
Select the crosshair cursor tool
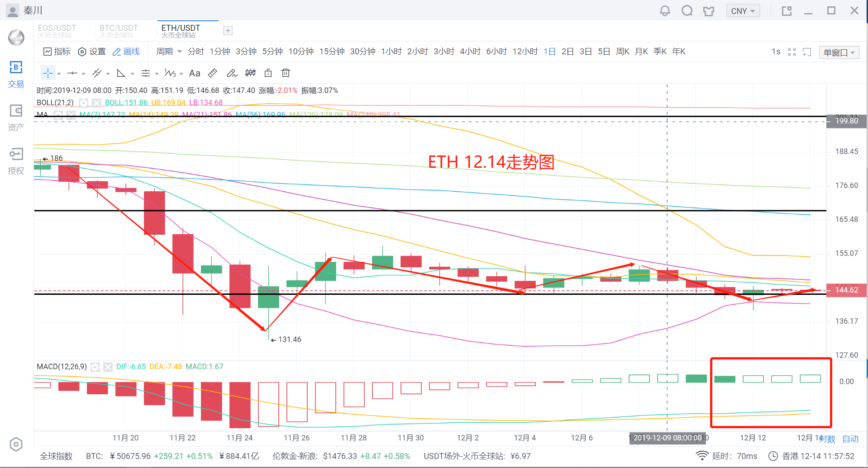point(48,73)
